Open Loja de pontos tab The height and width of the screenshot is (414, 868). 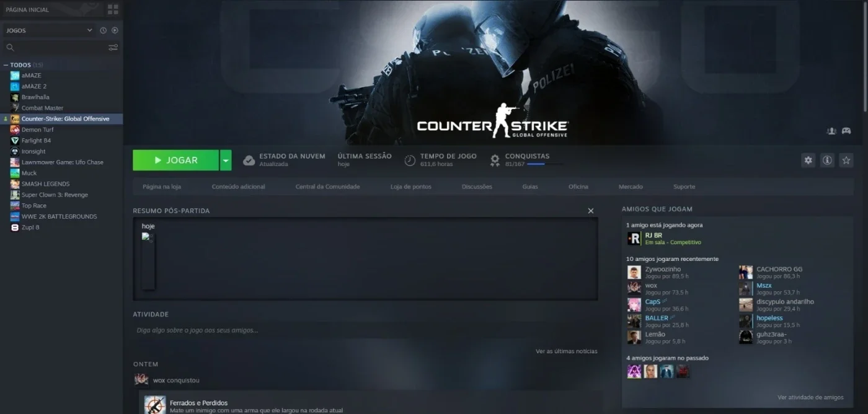tap(411, 187)
